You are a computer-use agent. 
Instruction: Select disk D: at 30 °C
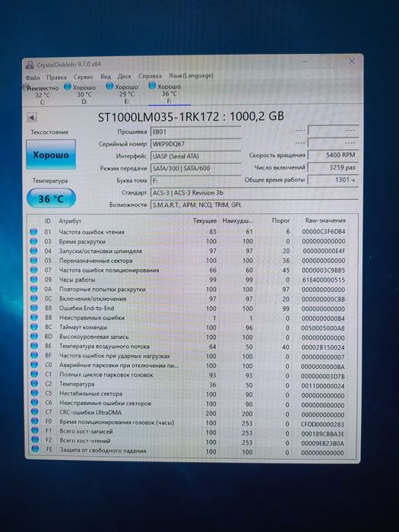pyautogui.click(x=82, y=94)
